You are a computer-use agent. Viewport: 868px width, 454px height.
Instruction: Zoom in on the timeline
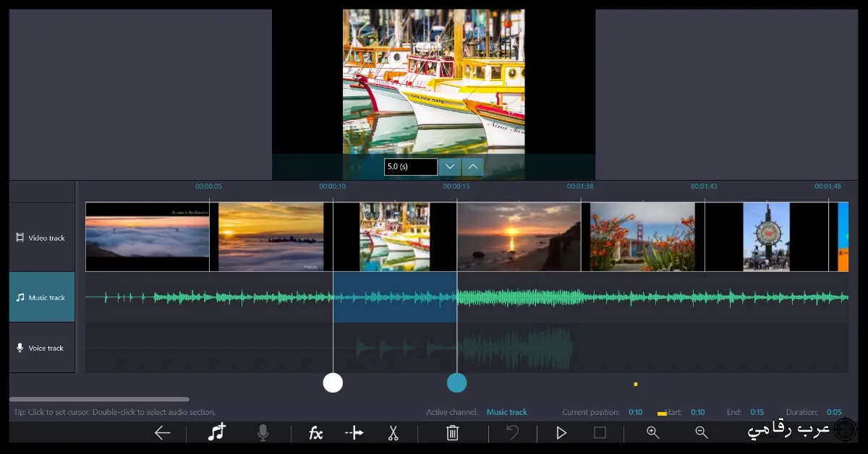pyautogui.click(x=652, y=432)
